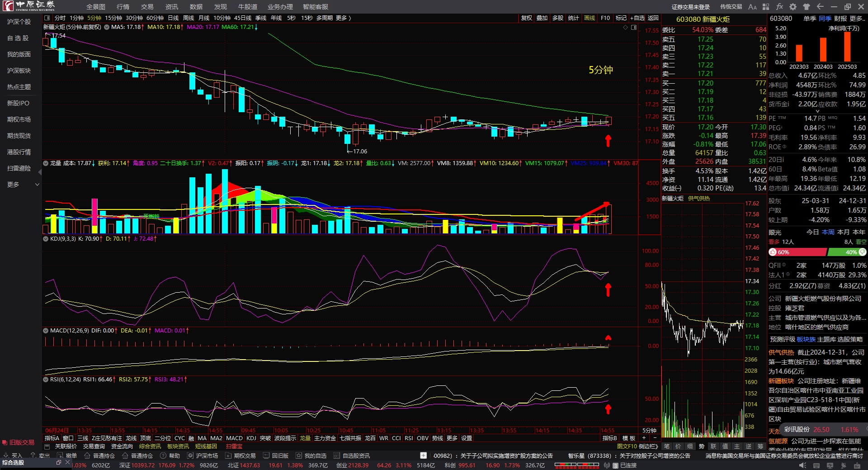Toggle RSI indicator visibility circle
Screen dimensions: 868x470
[x=46, y=380]
